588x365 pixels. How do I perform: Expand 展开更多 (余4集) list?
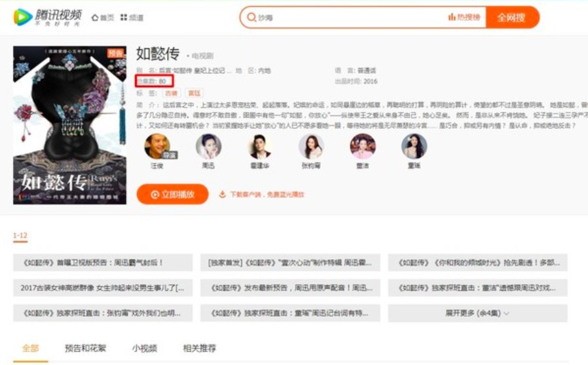click(478, 313)
